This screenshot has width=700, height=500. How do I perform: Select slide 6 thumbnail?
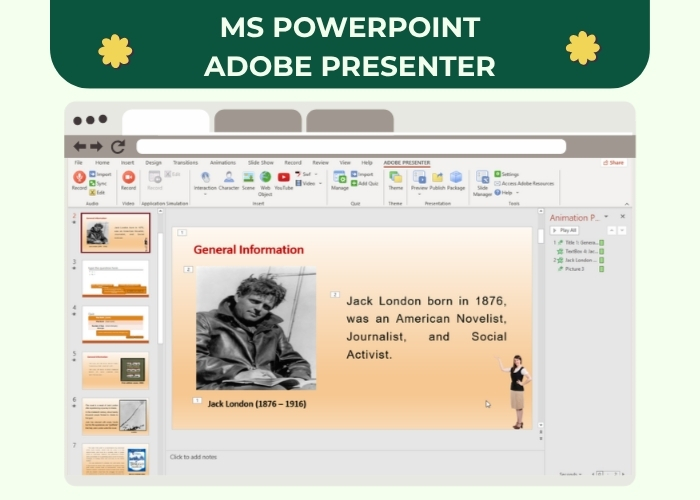pyautogui.click(x=115, y=417)
